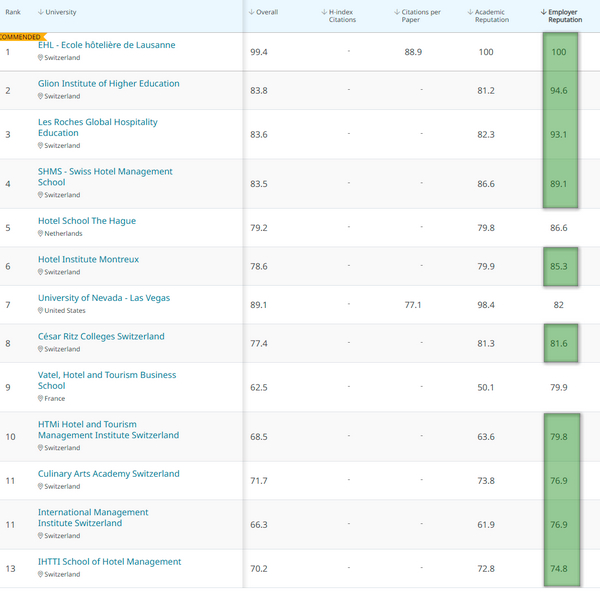Select Nevada academic reputation 98.4
Viewport: 600px width, 592px height.
pos(486,305)
